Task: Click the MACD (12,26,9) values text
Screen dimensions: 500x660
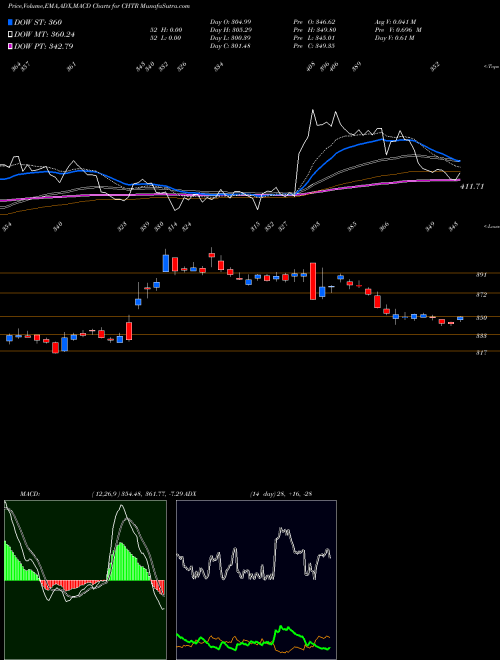Action: tap(138, 494)
